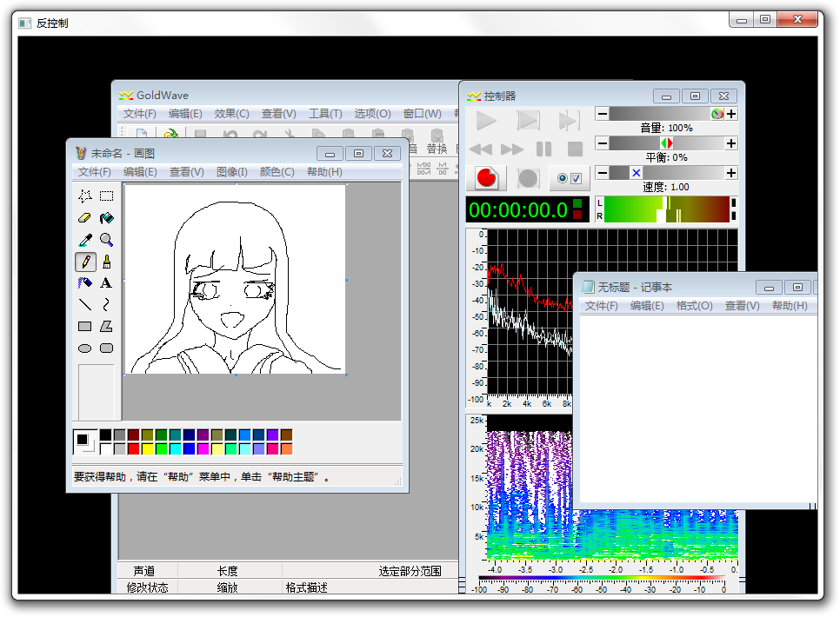Viewport: 840px width, 617px height.
Task: Choose the Airbrush spray tool
Action: coord(84,282)
